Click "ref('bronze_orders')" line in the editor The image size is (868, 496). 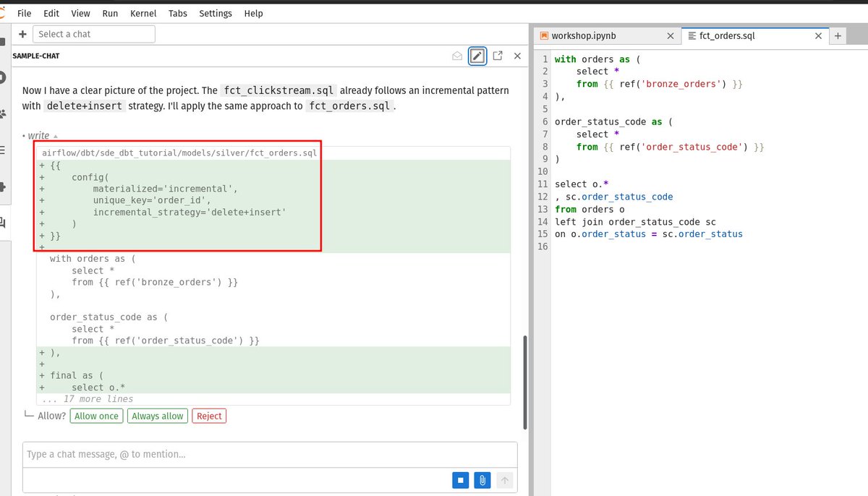pos(660,84)
